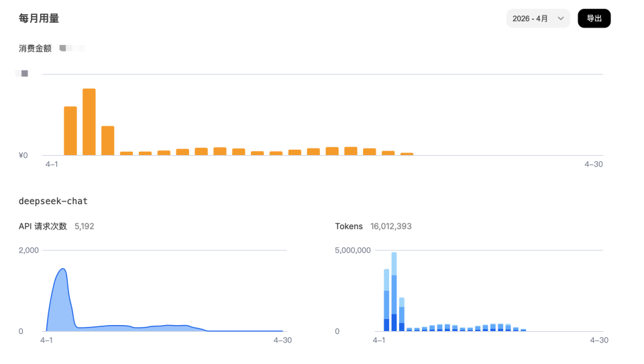Click the tallest orange spending bar
Screen dimensions: 644x364
click(89, 122)
